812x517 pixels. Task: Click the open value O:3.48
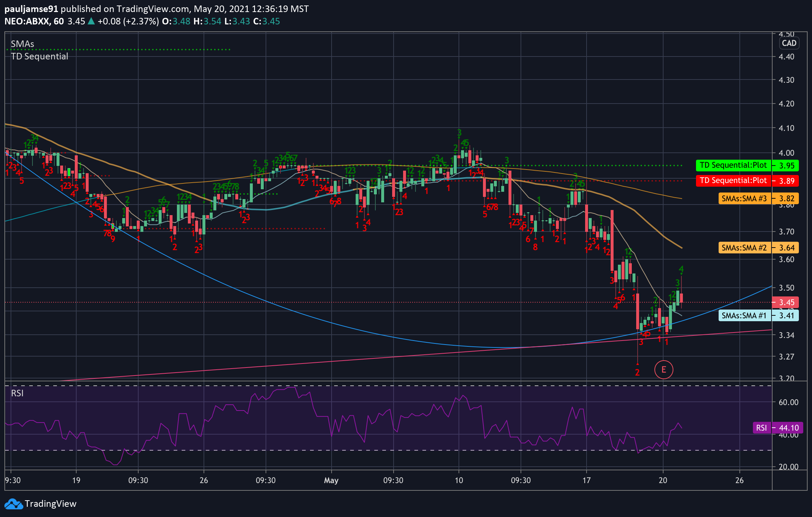[x=176, y=22]
